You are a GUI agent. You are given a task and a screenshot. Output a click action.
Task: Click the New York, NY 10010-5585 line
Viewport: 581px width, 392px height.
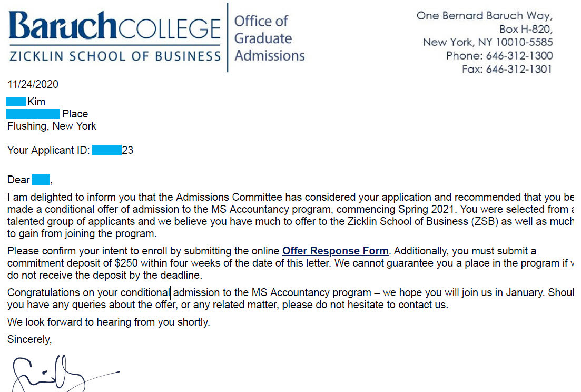[487, 43]
